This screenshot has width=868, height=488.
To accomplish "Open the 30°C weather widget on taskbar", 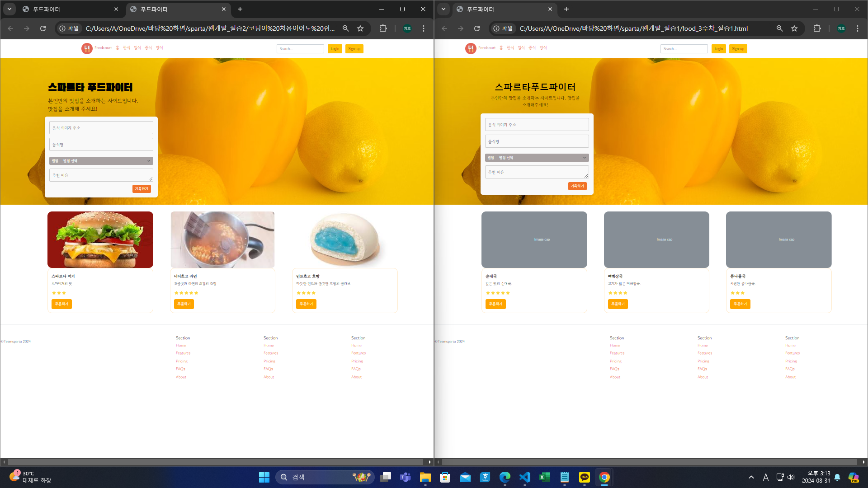I will [30, 477].
